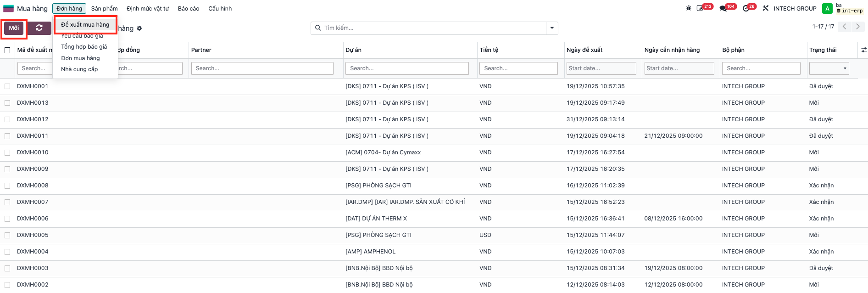Open the INTECH GROUP company switcher

pos(795,8)
